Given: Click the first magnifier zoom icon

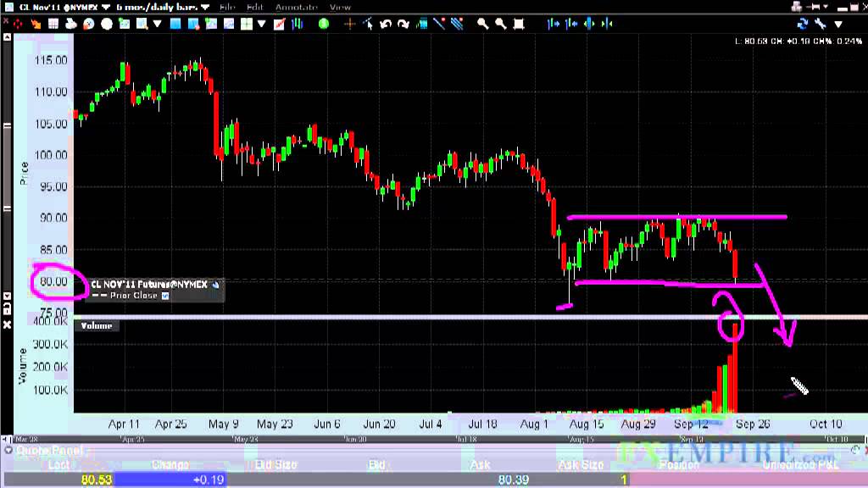Looking at the screenshot, I should (x=482, y=24).
